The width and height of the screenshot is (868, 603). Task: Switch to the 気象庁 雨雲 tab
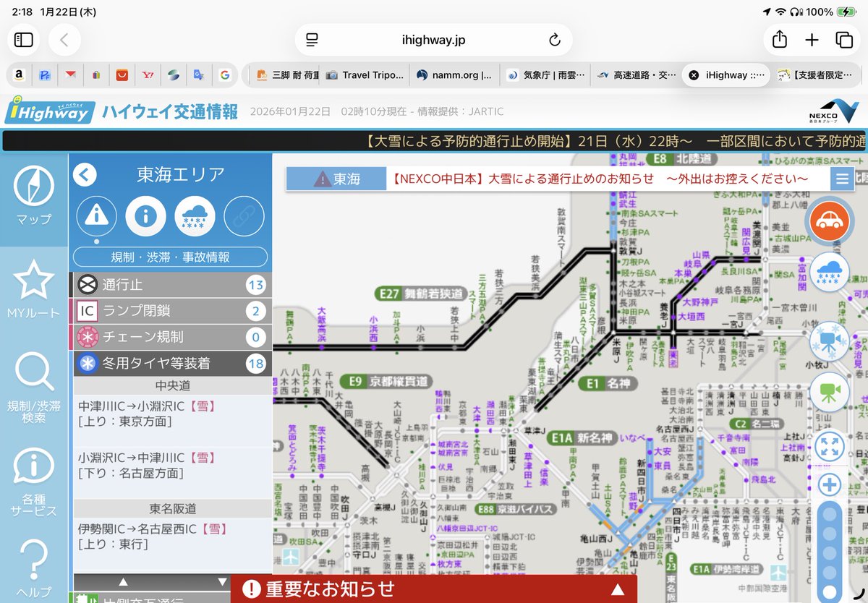click(546, 74)
